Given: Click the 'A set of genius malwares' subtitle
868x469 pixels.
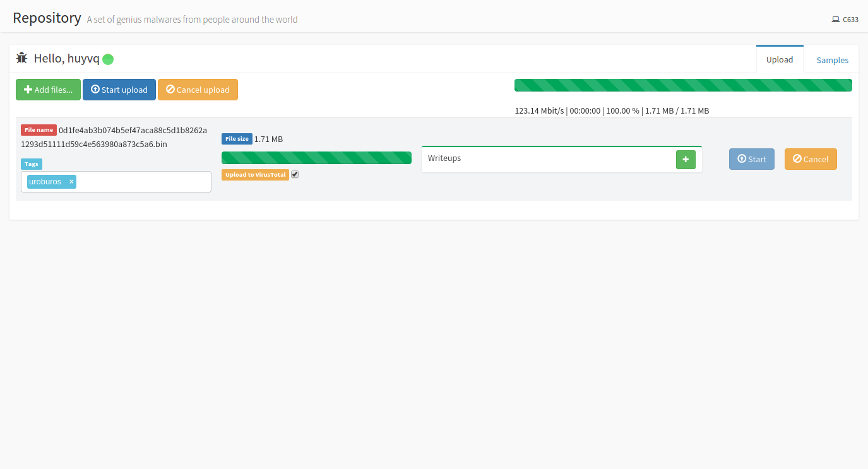Looking at the screenshot, I should pyautogui.click(x=192, y=20).
